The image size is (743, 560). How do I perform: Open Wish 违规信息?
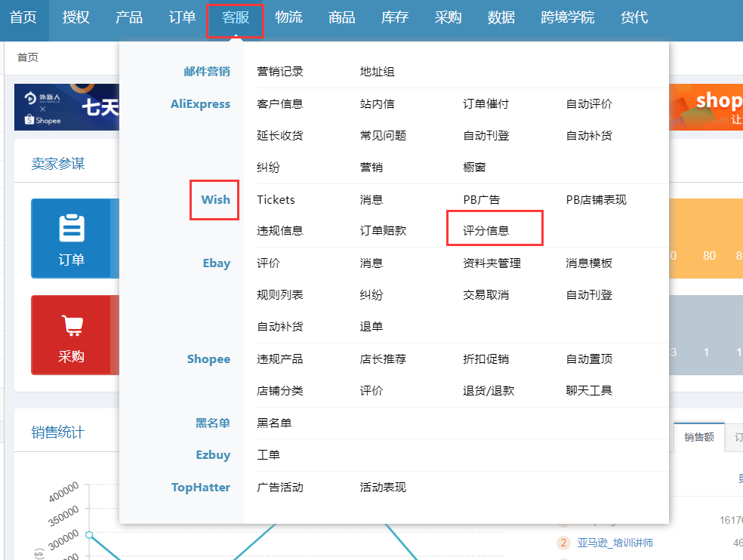coord(279,231)
